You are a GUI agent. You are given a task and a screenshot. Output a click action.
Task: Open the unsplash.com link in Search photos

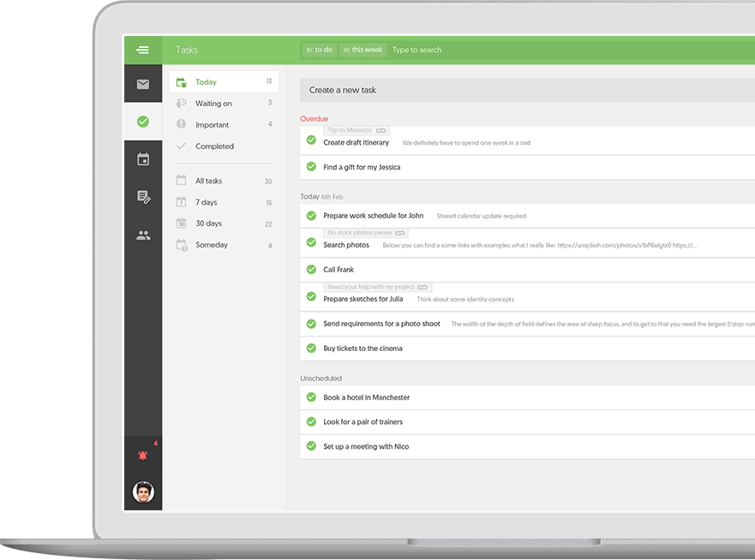[x=613, y=245]
